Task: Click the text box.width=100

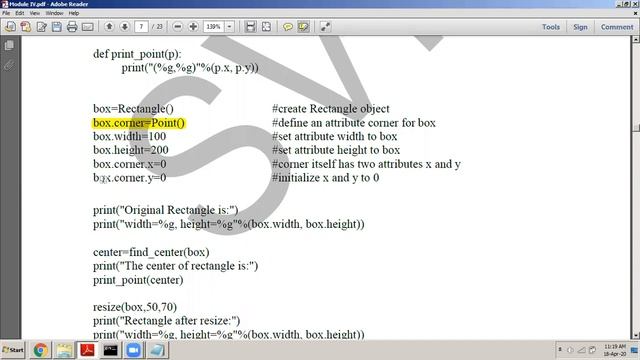Action: 129,136
